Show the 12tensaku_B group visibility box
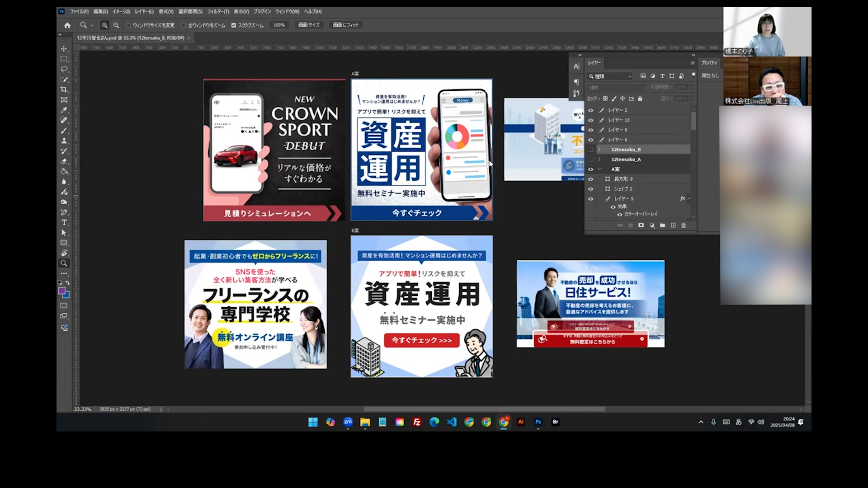The width and height of the screenshot is (868, 488). 590,150
